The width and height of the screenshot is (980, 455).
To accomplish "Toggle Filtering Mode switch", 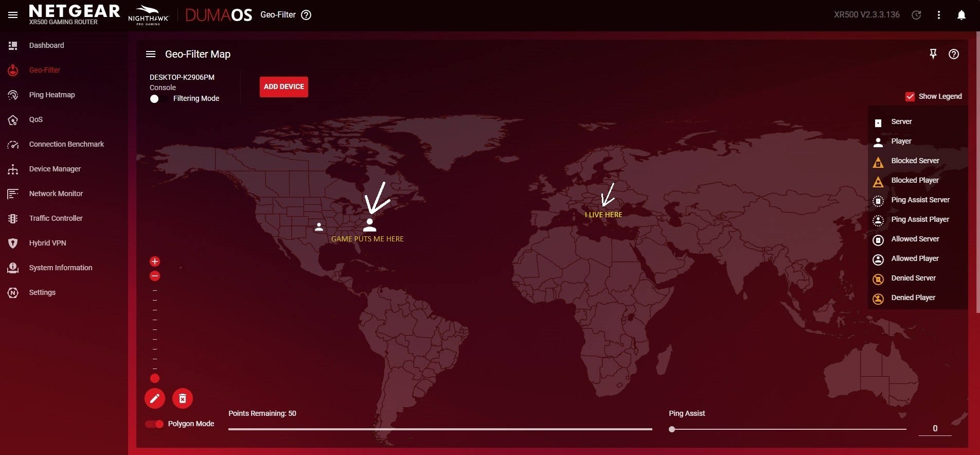I will [158, 99].
